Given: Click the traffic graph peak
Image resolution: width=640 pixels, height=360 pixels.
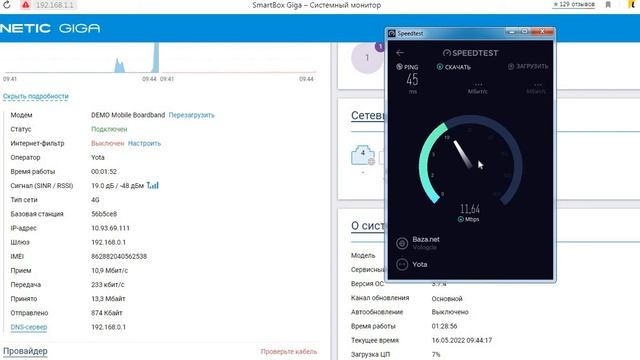Looking at the screenshot, I should click(x=156, y=57).
